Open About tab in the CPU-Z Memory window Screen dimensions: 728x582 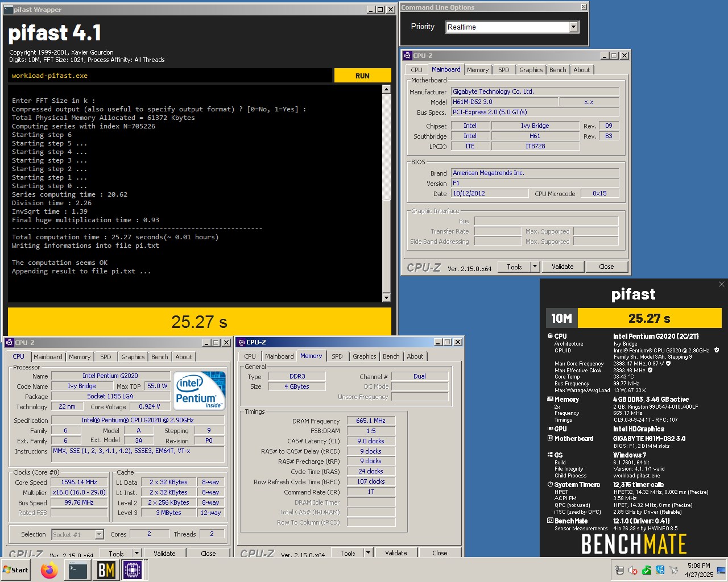pyautogui.click(x=415, y=356)
